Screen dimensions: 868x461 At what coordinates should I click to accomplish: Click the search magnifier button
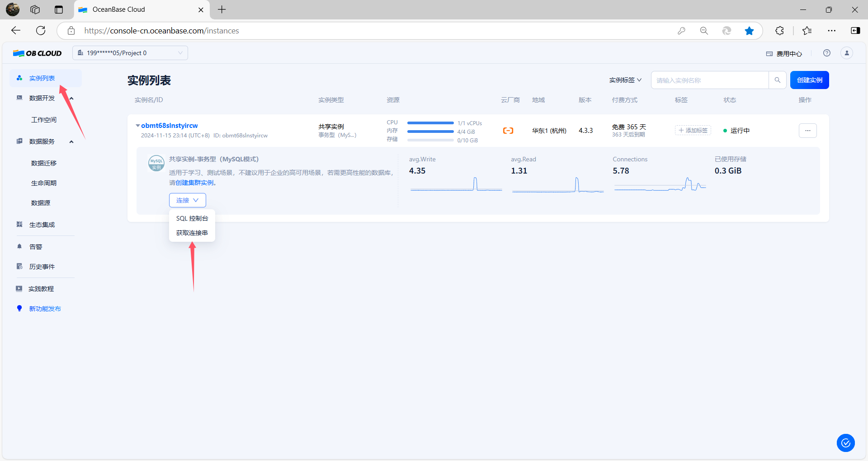click(778, 80)
